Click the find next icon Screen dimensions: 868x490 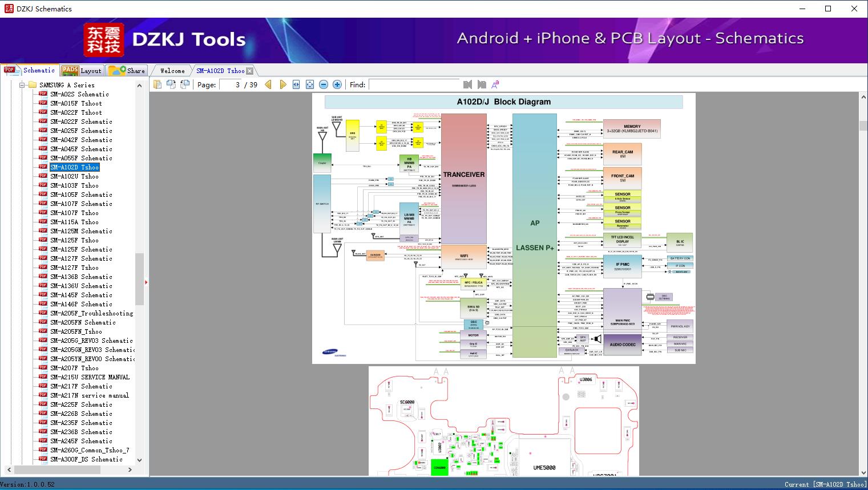482,84
